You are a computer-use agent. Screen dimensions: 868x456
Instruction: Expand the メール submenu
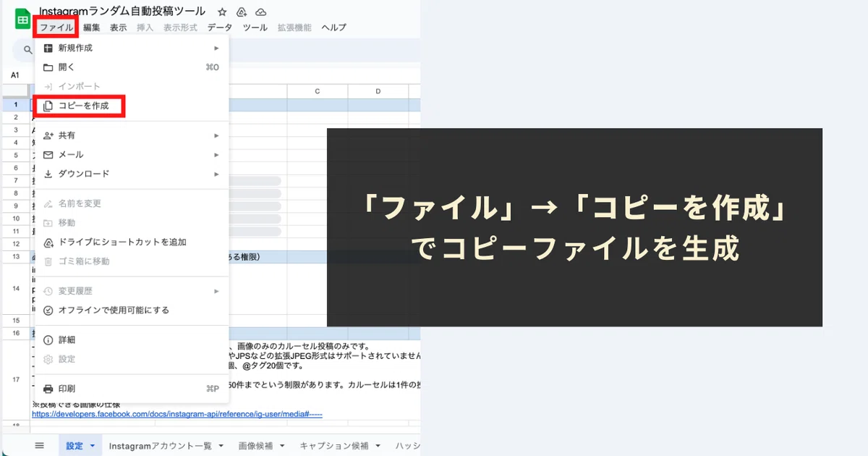click(x=132, y=155)
